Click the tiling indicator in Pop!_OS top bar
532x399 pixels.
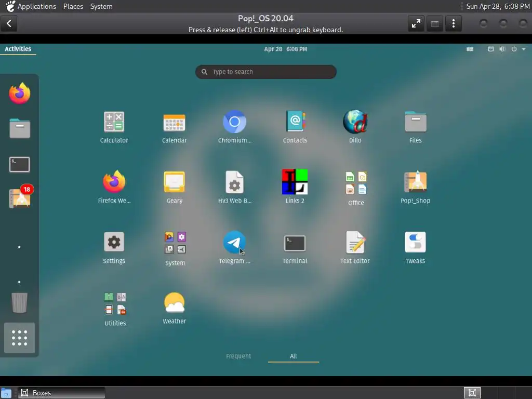[x=470, y=49]
